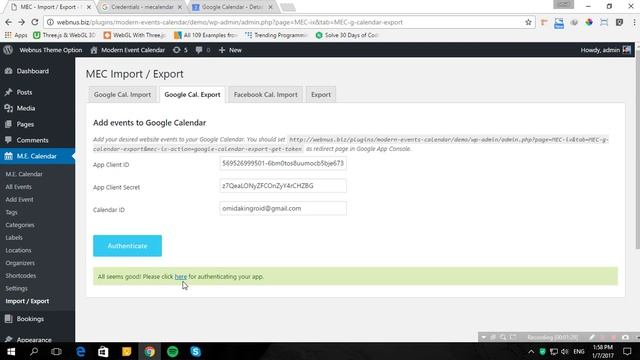Bookmark this page with the star

pos(528,22)
